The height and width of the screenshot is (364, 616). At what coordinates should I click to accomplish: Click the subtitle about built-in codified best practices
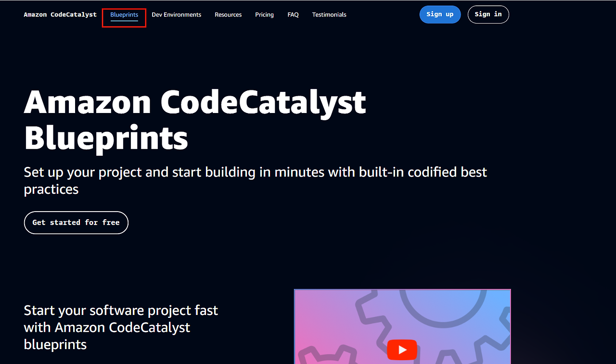[255, 180]
